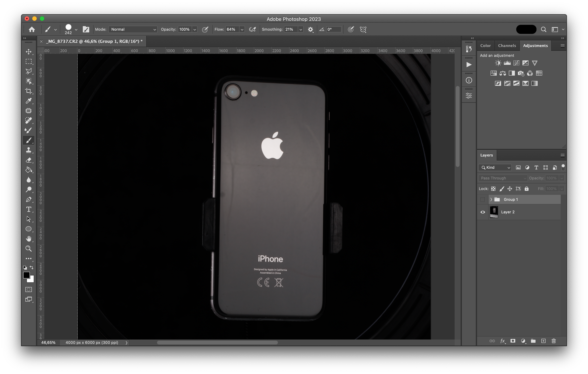588x374 pixels.
Task: Open the layer Kind filter dropdown
Action: pyautogui.click(x=495, y=167)
